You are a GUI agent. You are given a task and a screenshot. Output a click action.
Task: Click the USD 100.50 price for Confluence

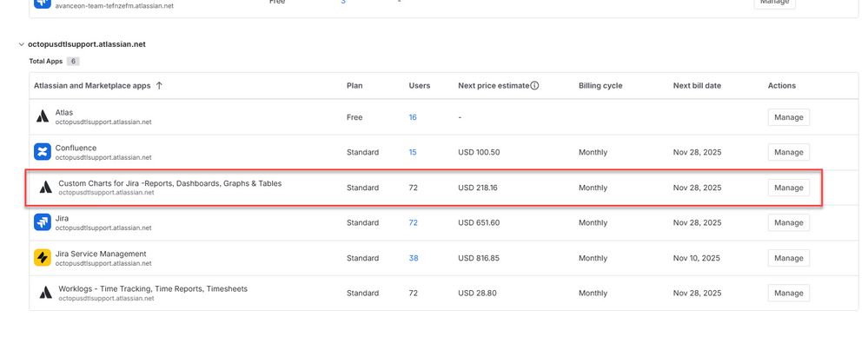click(479, 152)
